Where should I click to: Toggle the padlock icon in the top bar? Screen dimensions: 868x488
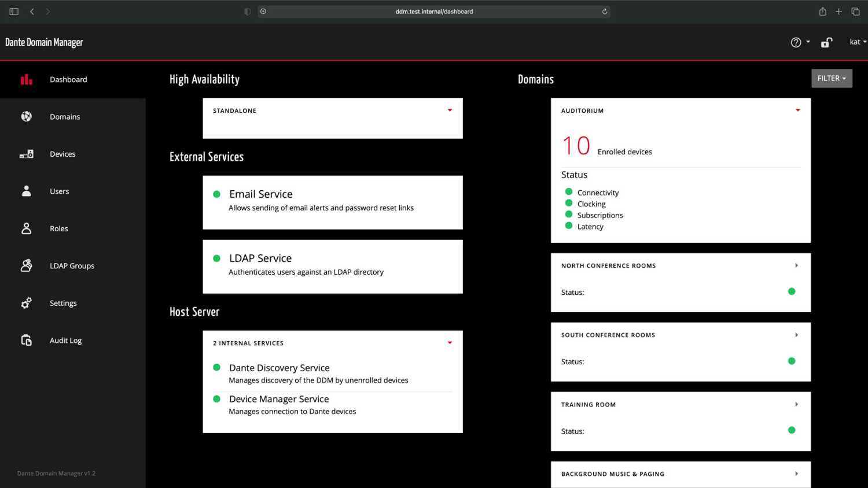pyautogui.click(x=826, y=42)
